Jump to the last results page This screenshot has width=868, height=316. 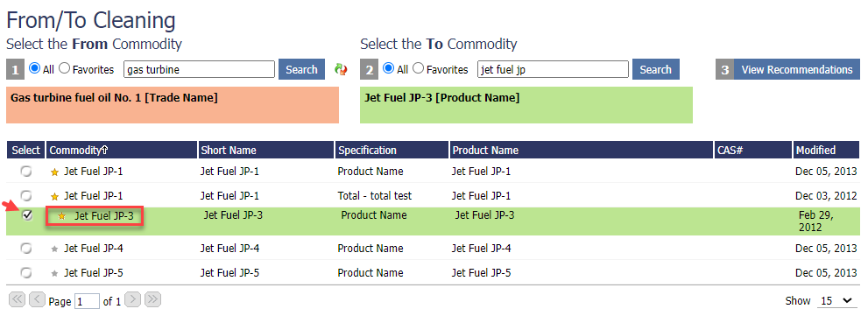pos(152,300)
